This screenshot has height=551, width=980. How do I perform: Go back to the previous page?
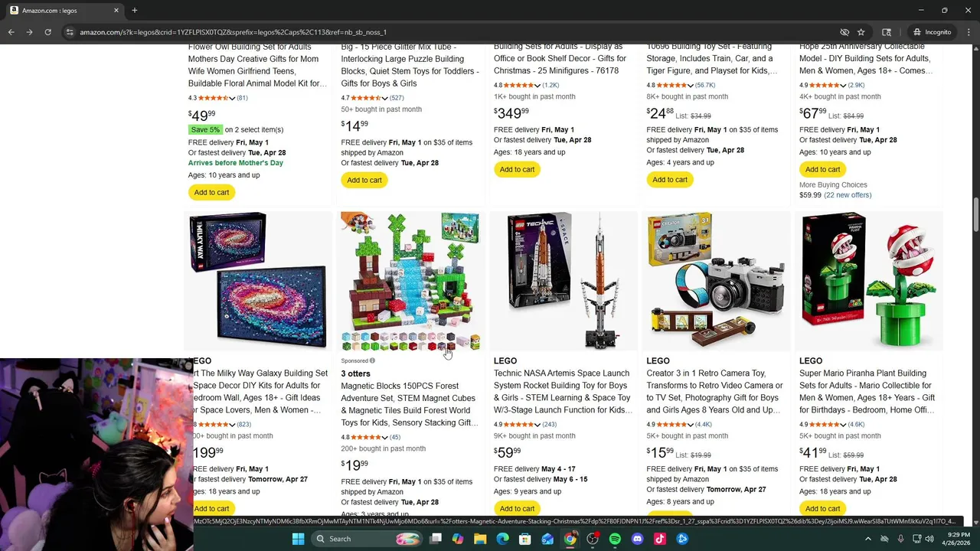pos(11,32)
